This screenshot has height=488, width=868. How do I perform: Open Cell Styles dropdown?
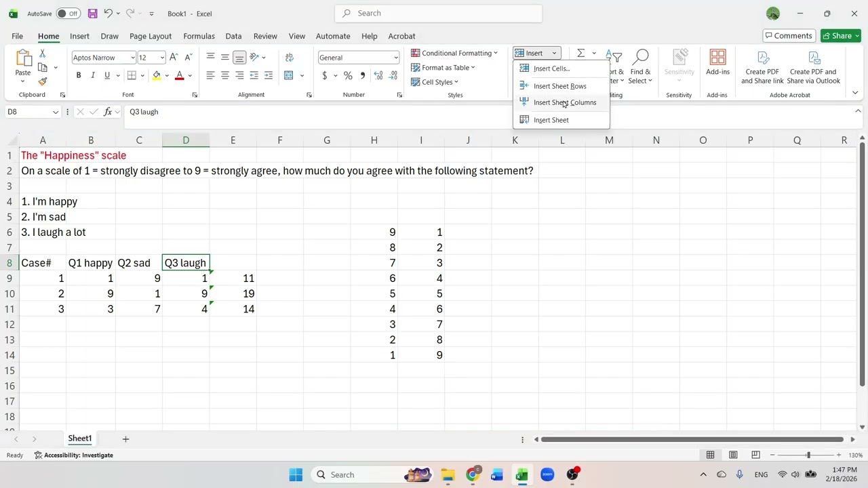click(x=435, y=82)
